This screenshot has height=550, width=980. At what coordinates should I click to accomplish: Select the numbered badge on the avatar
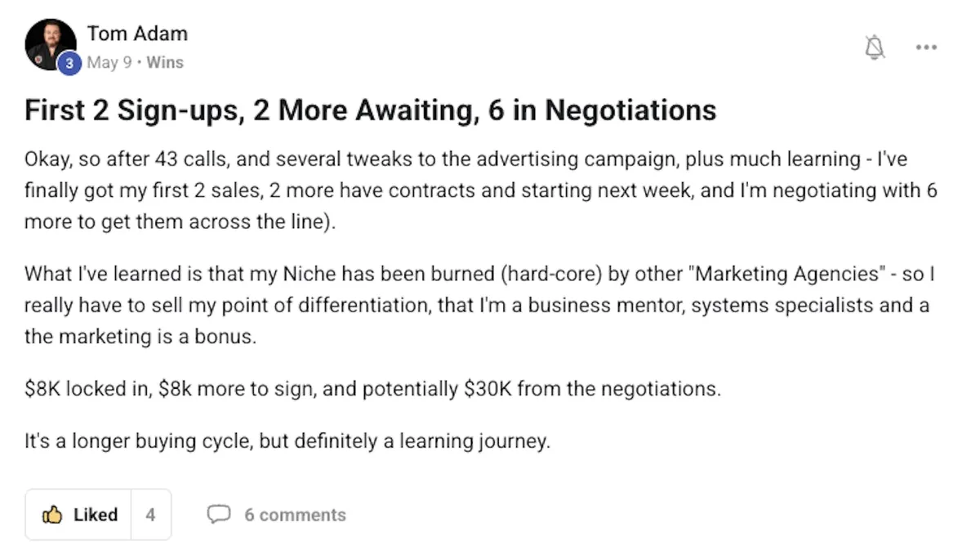click(x=69, y=60)
